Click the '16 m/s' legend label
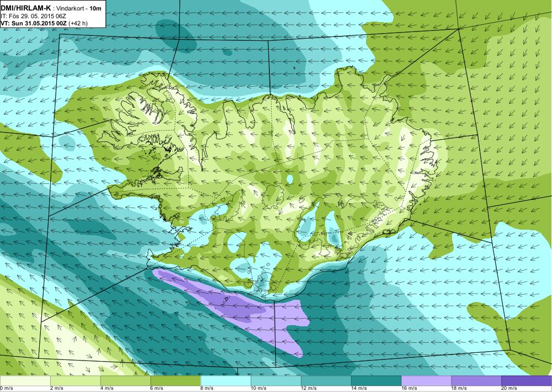The width and height of the screenshot is (552, 392). click(x=409, y=389)
